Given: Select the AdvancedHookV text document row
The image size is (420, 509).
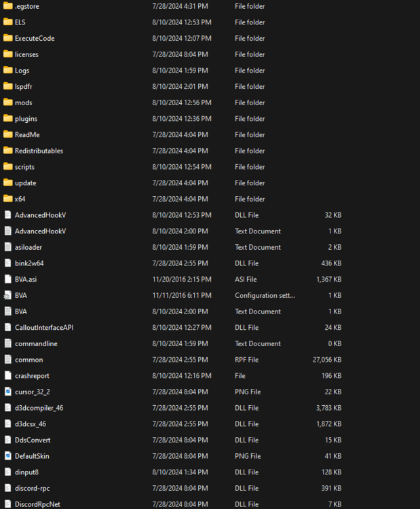Looking at the screenshot, I should (172, 231).
